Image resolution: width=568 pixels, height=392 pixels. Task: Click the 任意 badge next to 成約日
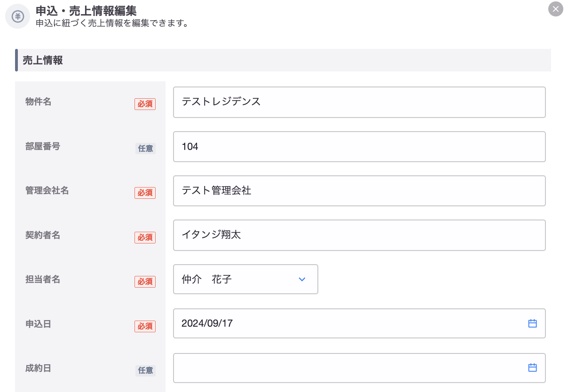click(145, 370)
